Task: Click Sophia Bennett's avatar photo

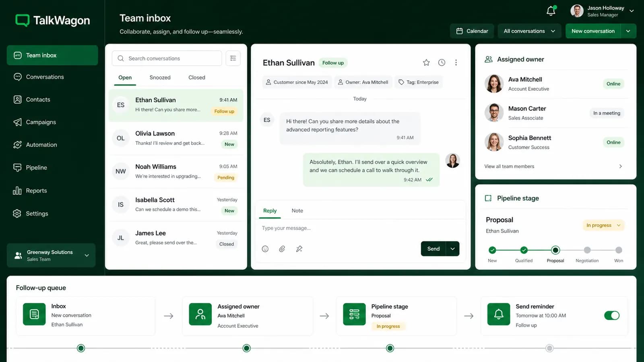Action: [494, 142]
